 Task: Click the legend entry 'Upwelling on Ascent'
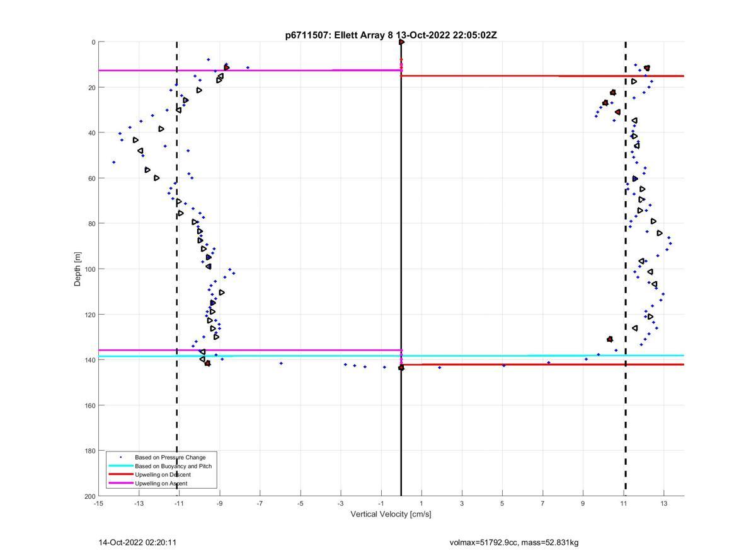tap(161, 484)
